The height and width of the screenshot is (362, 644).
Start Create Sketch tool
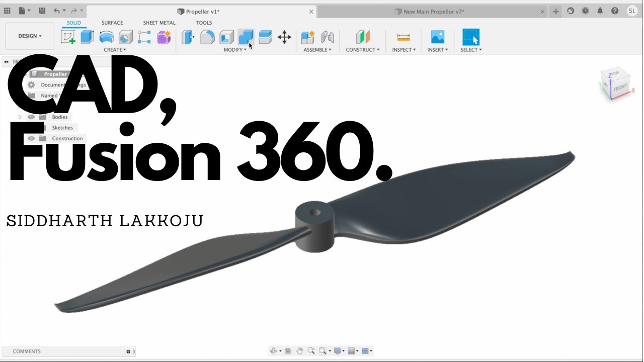68,37
